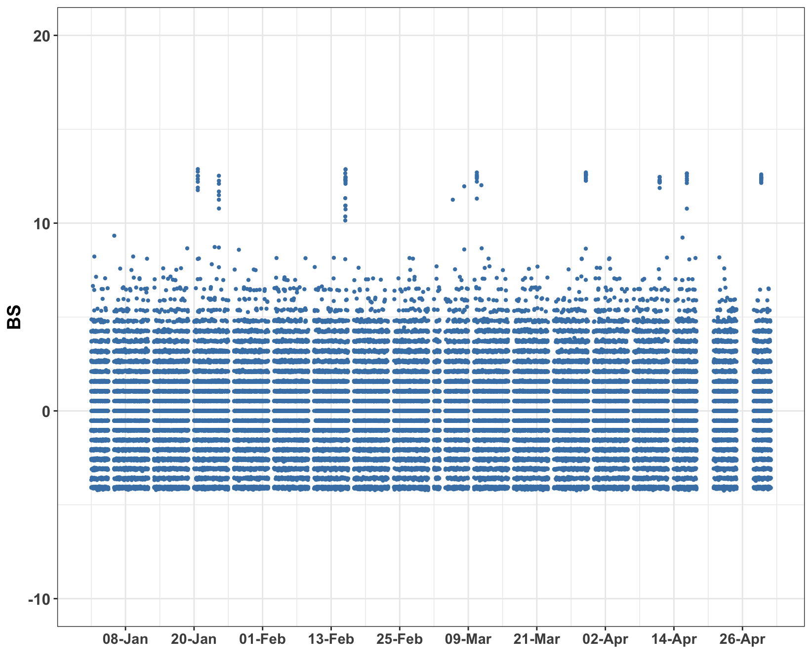Screen dimensions: 812x671
Task: Select the 01-Feb tick label
Action: coord(262,639)
